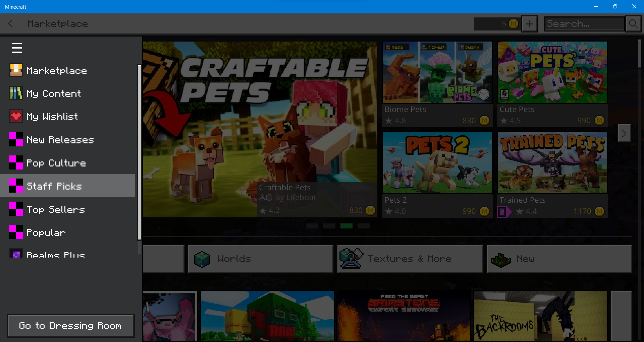The width and height of the screenshot is (644, 342).
Task: Click the My Wishlist heart icon
Action: pyautogui.click(x=16, y=117)
